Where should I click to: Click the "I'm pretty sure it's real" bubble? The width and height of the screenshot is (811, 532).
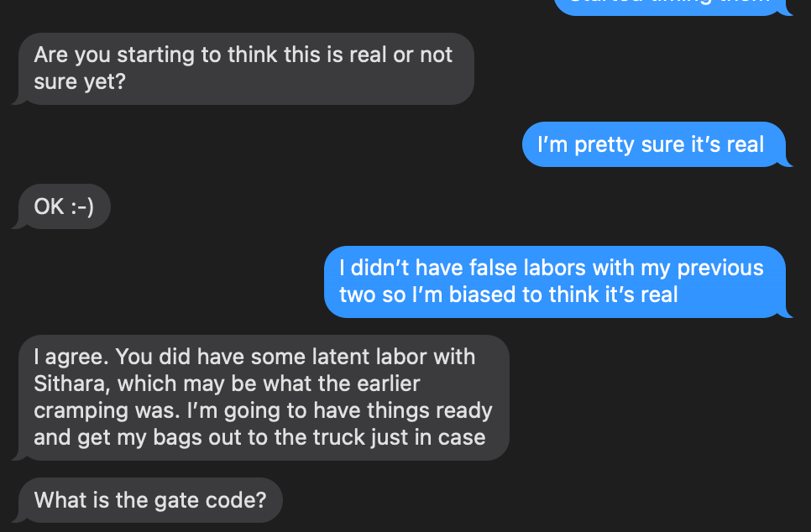651,144
